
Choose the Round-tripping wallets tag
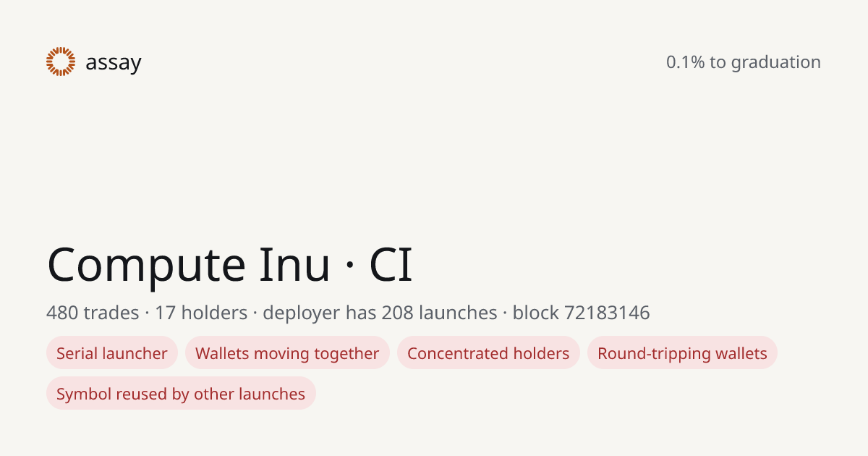point(682,353)
